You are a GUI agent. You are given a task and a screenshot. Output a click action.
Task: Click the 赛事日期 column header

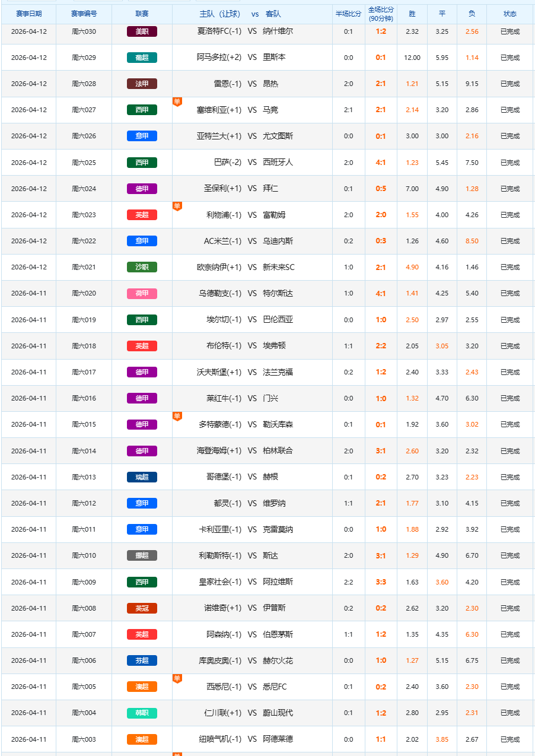point(28,14)
